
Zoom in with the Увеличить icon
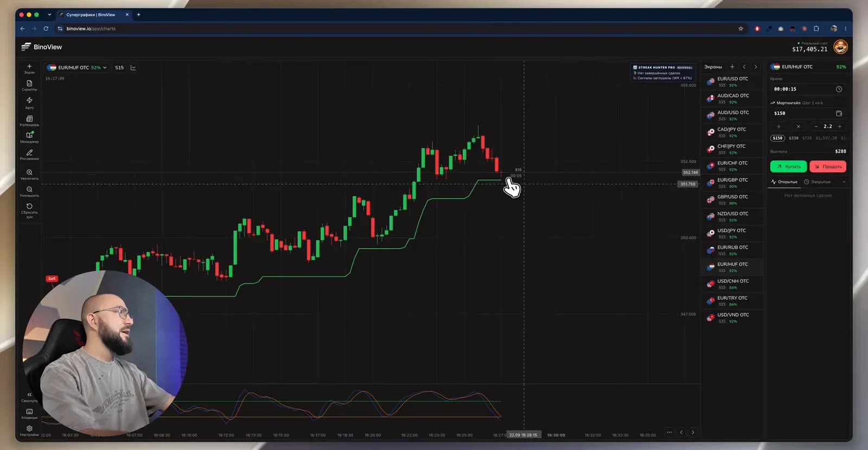(29, 174)
